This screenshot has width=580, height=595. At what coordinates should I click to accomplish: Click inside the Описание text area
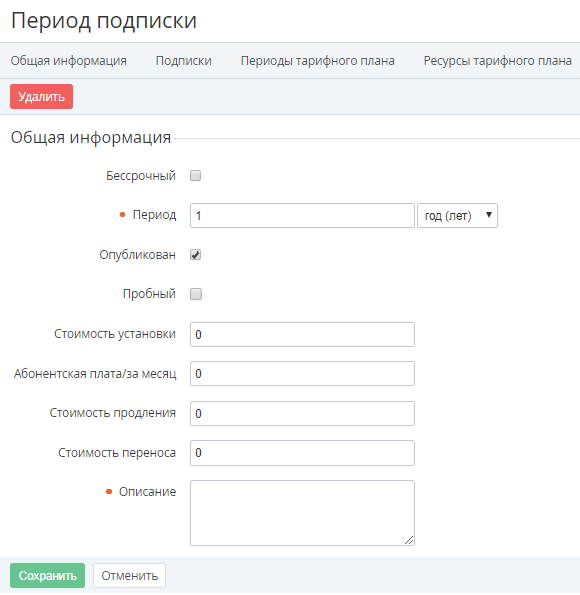[302, 513]
